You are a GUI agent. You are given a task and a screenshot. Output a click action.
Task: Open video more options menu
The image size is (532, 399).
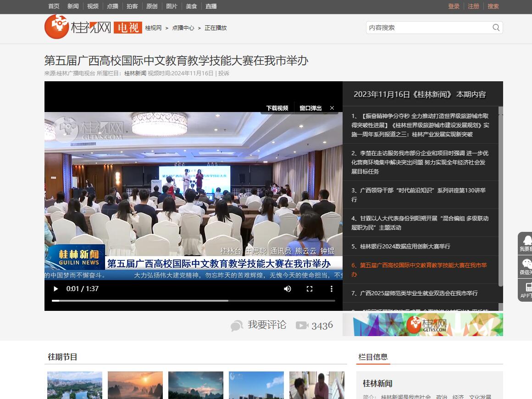click(x=331, y=289)
